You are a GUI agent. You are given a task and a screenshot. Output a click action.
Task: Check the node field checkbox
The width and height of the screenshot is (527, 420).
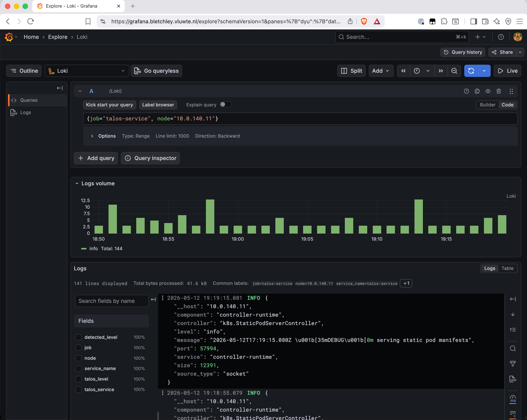pyautogui.click(x=79, y=358)
